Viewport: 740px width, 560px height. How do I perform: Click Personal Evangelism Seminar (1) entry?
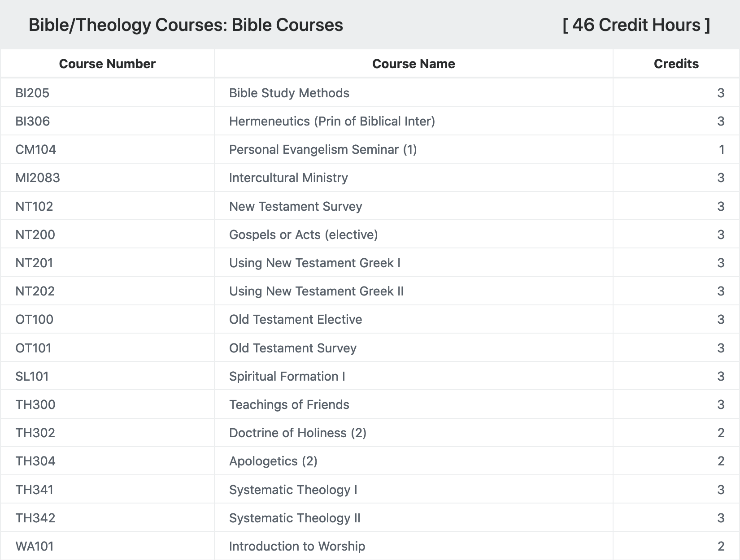pos(323,149)
